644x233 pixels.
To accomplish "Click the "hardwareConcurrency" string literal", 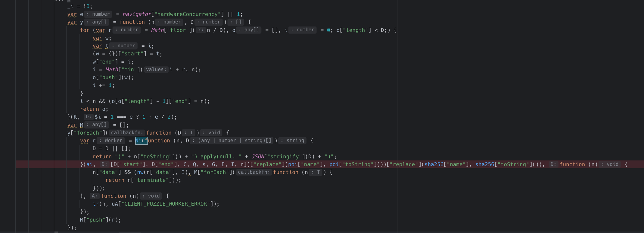I will (x=189, y=14).
